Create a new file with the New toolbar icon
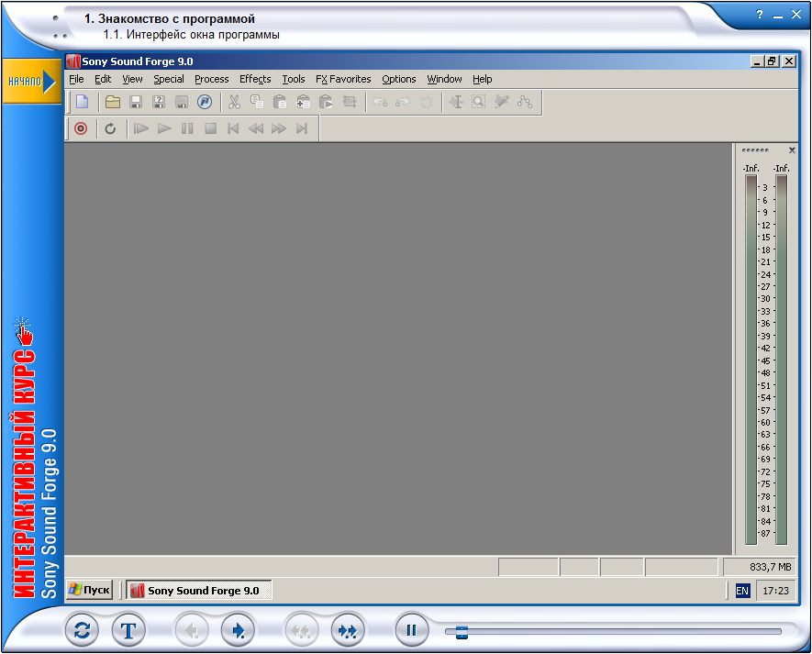 [x=83, y=102]
